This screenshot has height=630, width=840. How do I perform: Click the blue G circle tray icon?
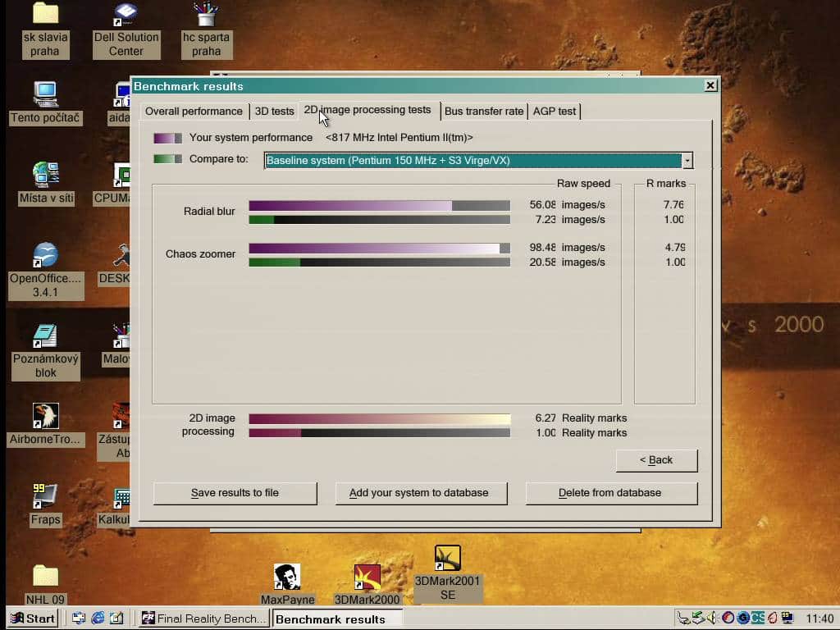pos(743,619)
